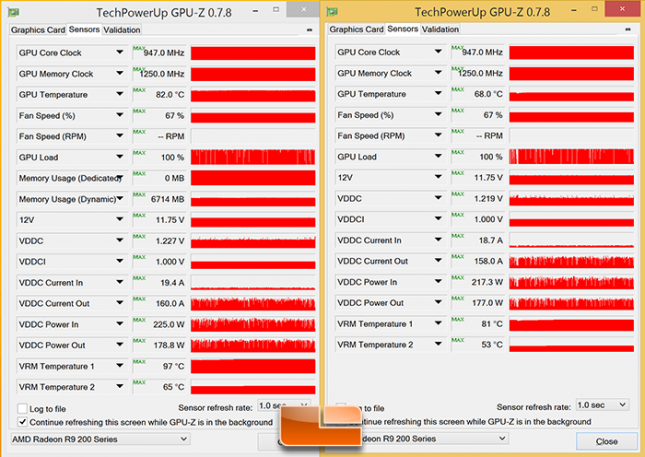Open VDDCI dropdown in right window
Screen dimensions: 645x457
pos(438,219)
